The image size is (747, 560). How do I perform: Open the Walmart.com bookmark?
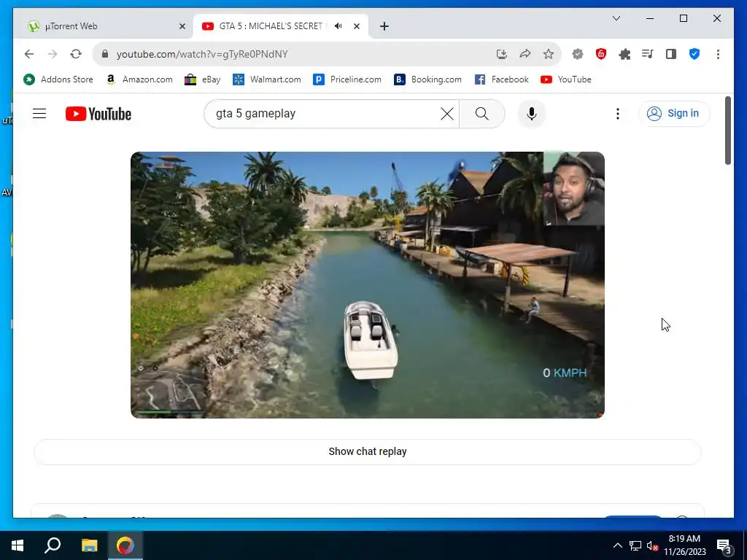267,79
